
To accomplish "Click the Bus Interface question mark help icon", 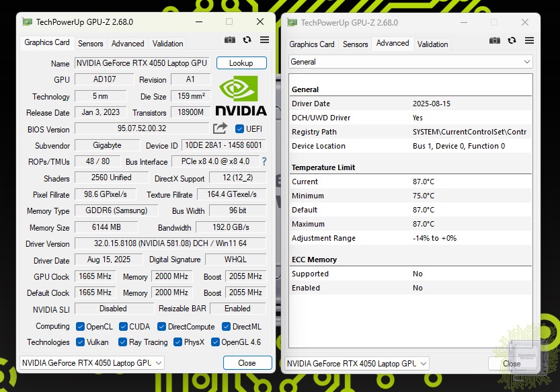I will 264,161.
